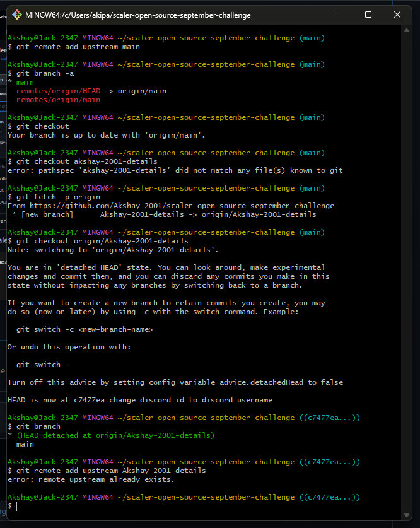
Task: Click the blinking cursor at final prompt
Action: click(17, 506)
